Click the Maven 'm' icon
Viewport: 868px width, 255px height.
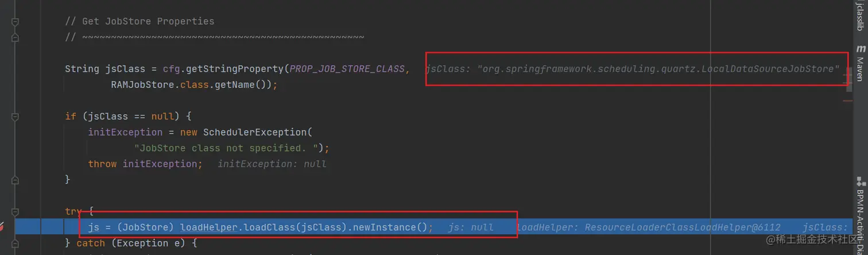click(860, 49)
